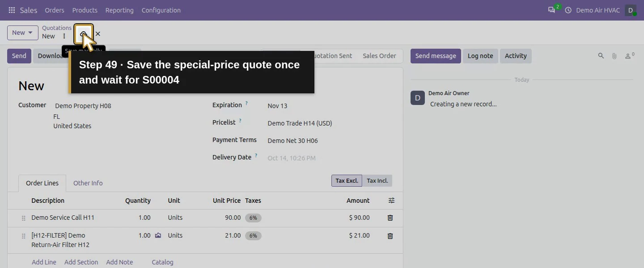Edit unit price 21.00
This screenshot has width=644, height=268.
(233, 235)
